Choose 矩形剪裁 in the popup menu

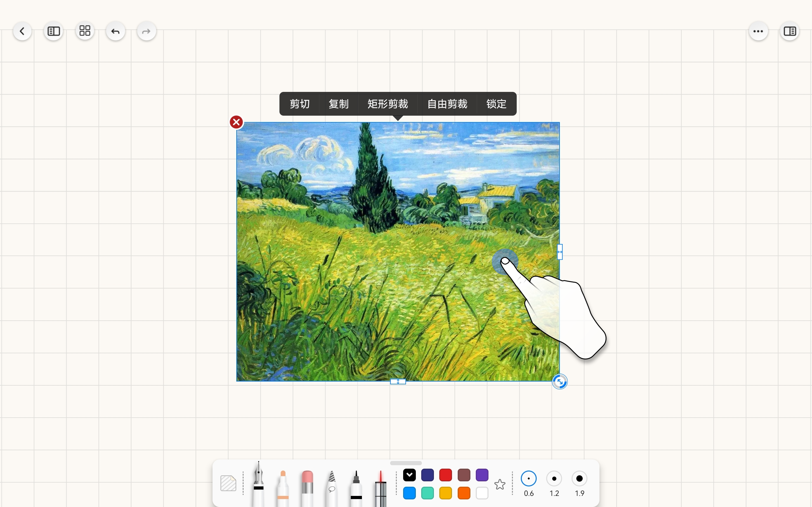point(388,104)
